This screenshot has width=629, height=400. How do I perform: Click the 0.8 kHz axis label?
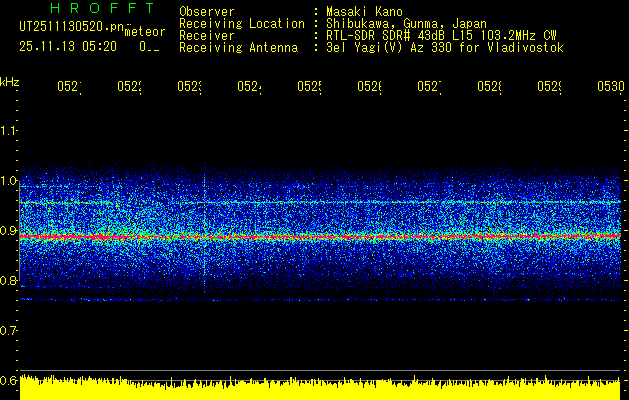8,280
